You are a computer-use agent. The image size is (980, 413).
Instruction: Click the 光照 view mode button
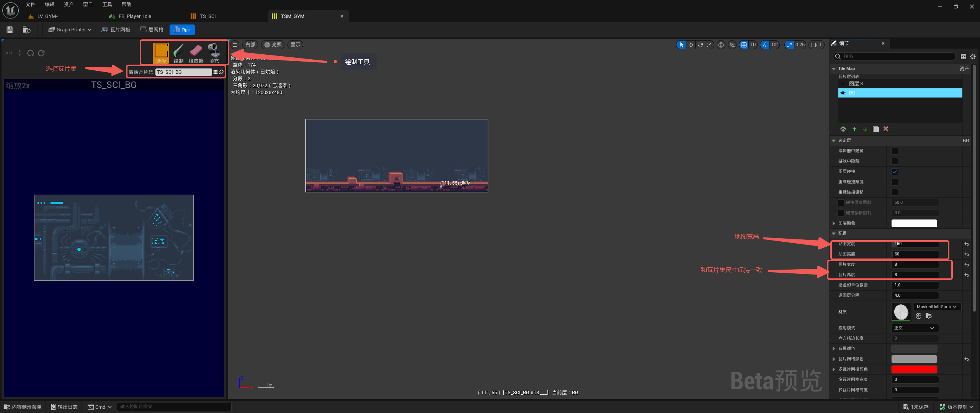click(273, 45)
